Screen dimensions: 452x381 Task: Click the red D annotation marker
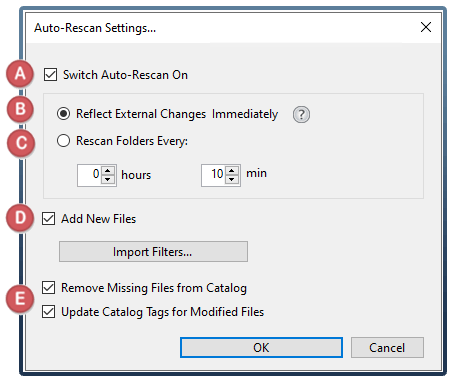click(x=20, y=218)
